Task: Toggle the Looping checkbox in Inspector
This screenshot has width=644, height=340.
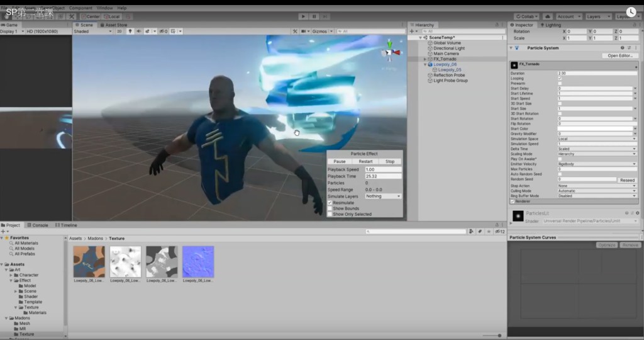Action: [560, 79]
